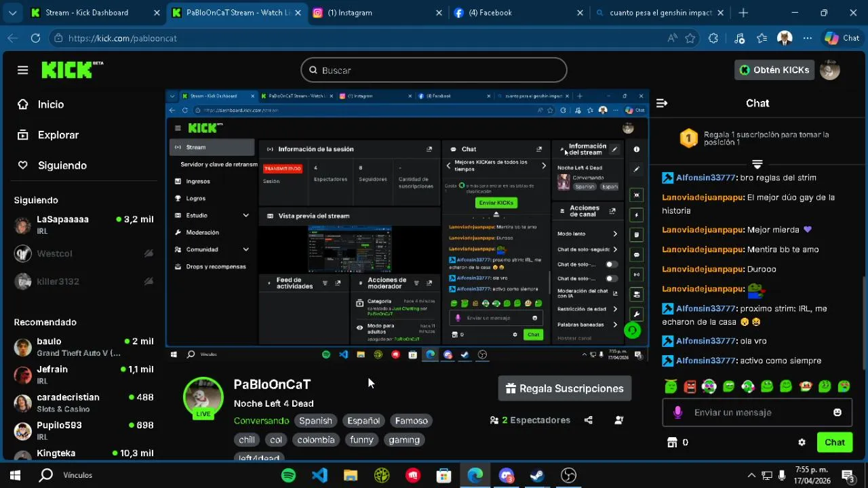Open Visual Studio Code from the taskbar

(319, 475)
